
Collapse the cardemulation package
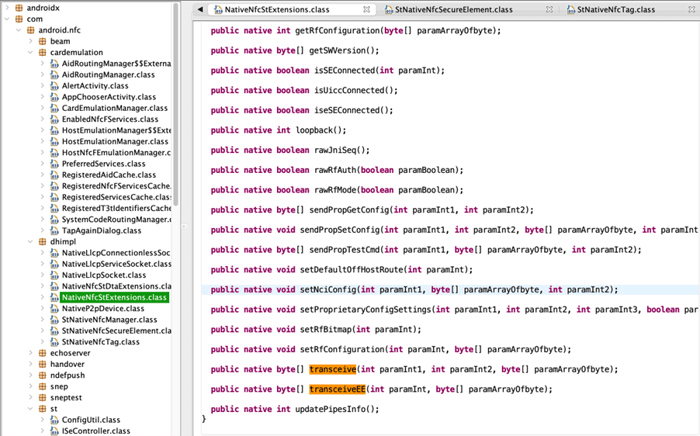click(x=30, y=52)
